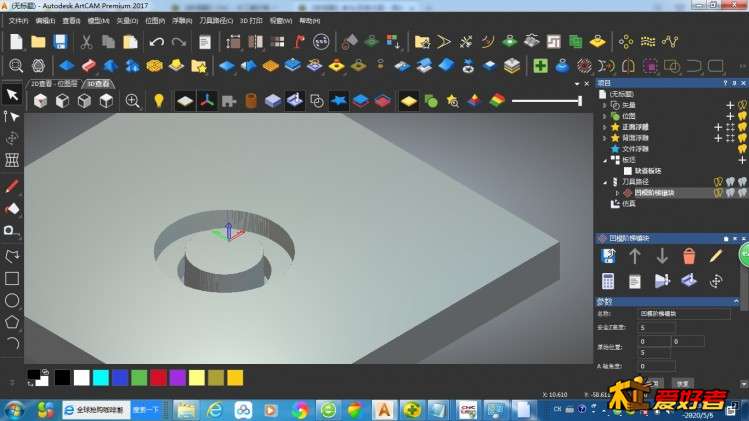Open the view tabs dropdown arrow
The image size is (749, 421).
(577, 84)
